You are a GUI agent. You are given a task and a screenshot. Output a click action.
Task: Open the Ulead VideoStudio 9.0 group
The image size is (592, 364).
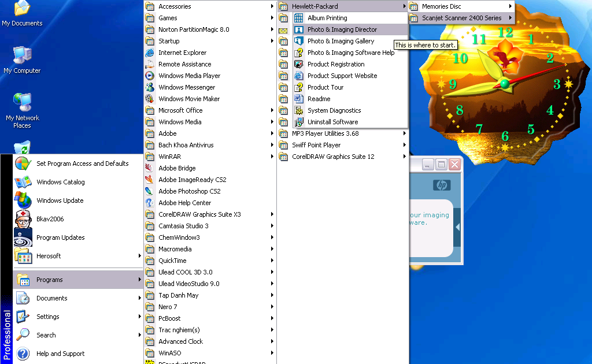[x=210, y=284]
